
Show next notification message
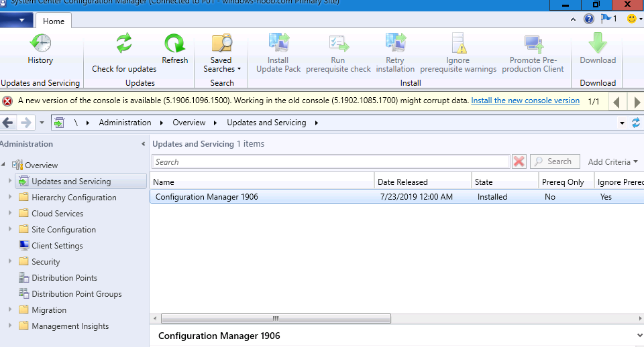click(x=637, y=102)
